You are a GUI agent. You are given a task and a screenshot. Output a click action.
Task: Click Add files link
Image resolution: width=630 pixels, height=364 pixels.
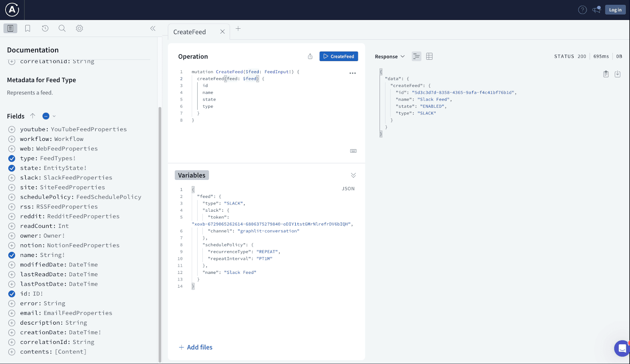(x=196, y=347)
